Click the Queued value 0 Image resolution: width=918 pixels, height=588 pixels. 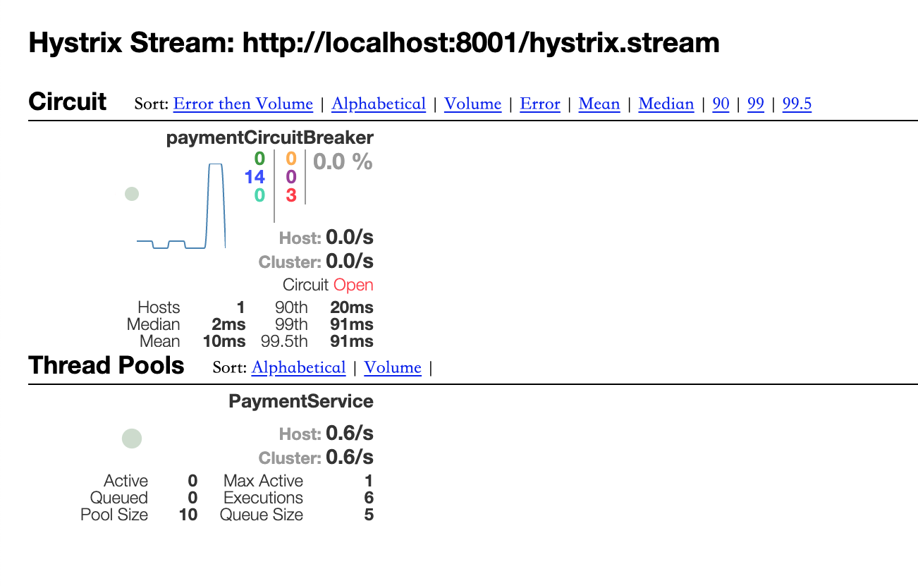click(192, 498)
